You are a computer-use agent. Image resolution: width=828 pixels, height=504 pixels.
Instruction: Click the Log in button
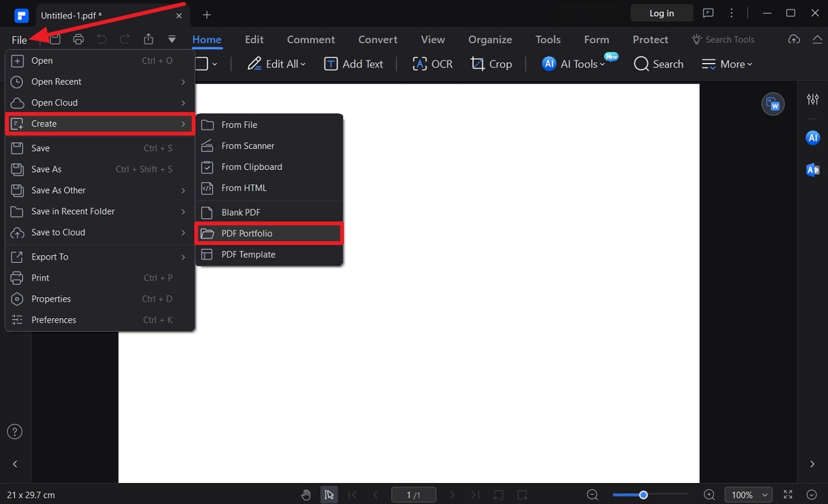click(x=662, y=13)
